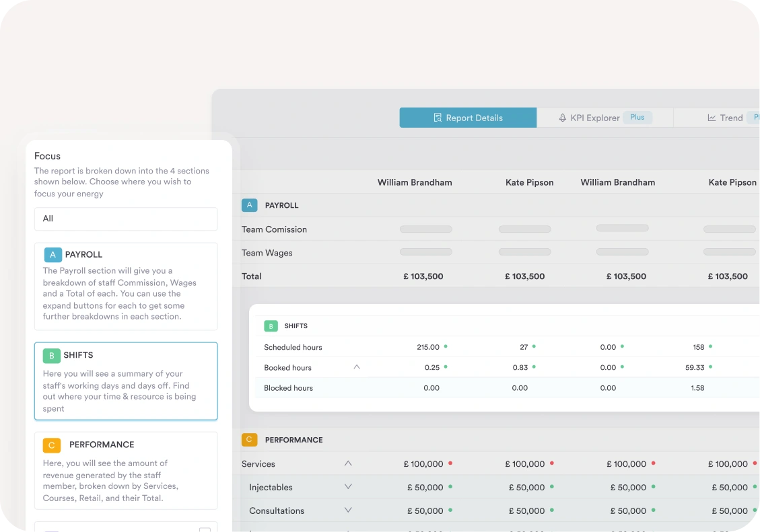
Task: Collapse the Booked hours row
Action: pos(357,367)
